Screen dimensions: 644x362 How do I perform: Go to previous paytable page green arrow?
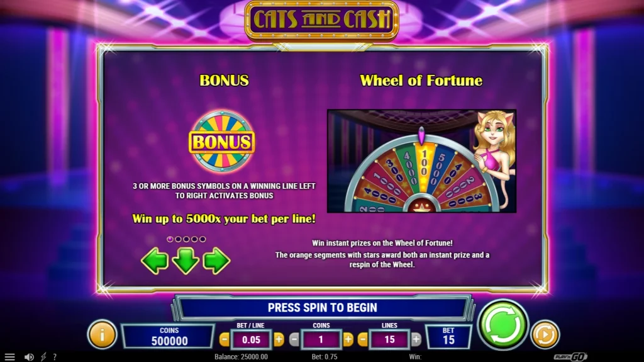tap(155, 261)
